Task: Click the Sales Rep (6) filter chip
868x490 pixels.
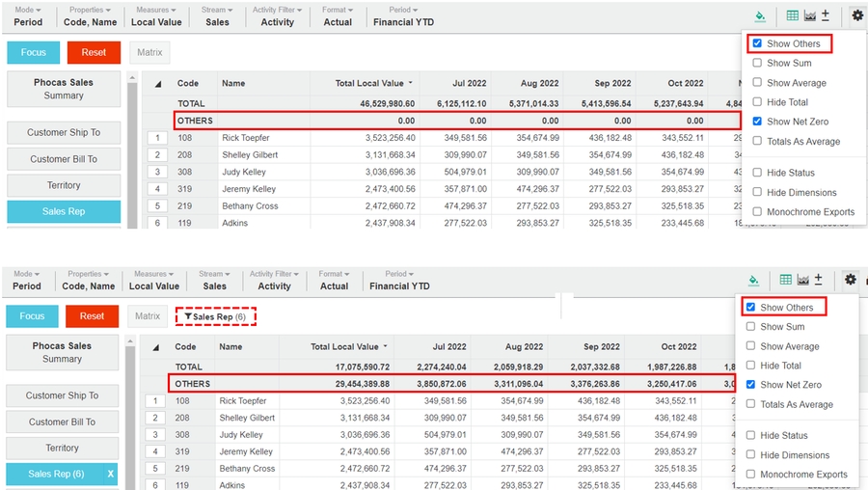Action: click(x=215, y=316)
